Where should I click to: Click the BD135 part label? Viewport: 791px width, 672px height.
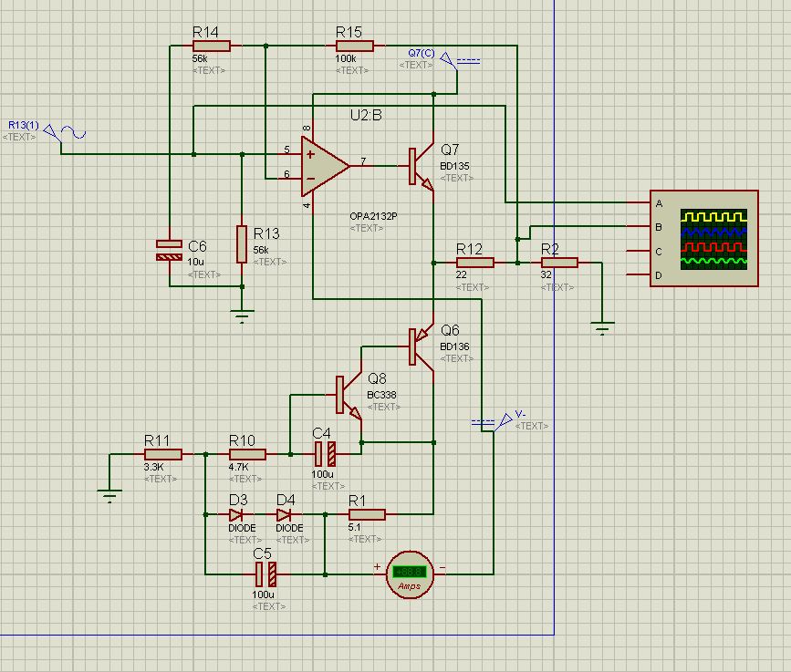tap(454, 166)
